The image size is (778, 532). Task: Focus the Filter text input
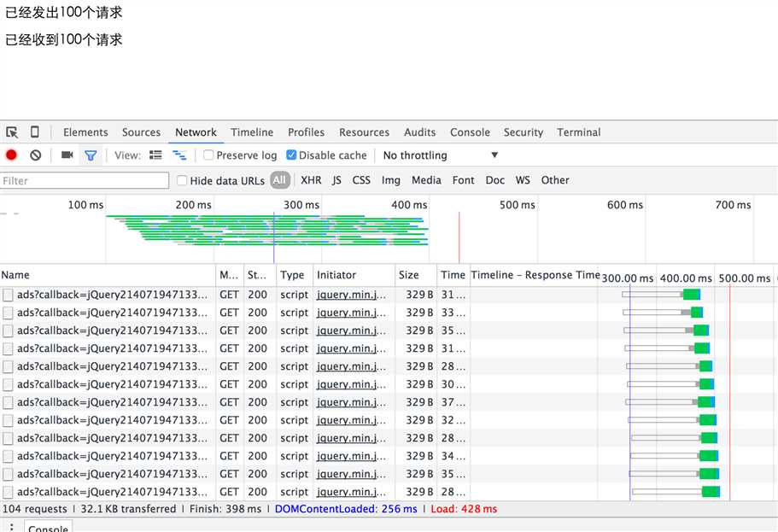point(85,181)
